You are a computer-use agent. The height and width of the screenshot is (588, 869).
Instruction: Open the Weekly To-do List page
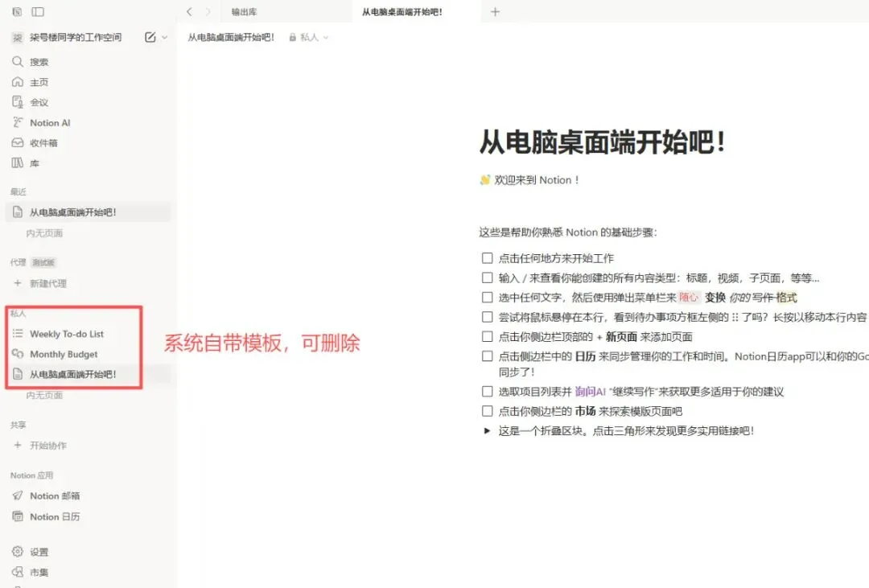click(x=89, y=334)
